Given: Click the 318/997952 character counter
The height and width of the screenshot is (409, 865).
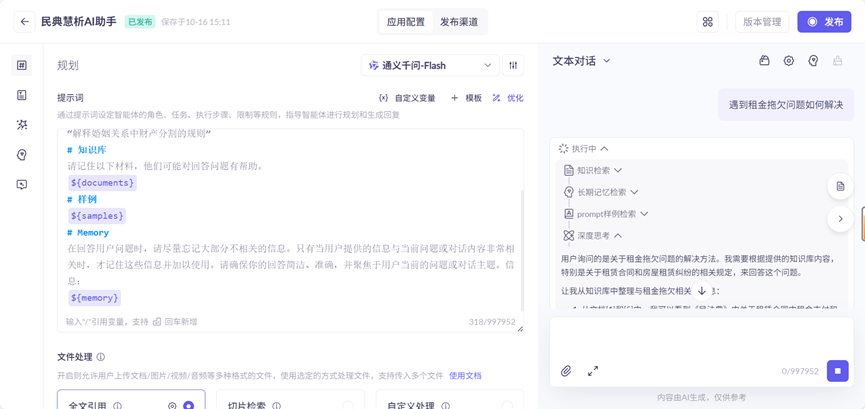Looking at the screenshot, I should [x=492, y=321].
